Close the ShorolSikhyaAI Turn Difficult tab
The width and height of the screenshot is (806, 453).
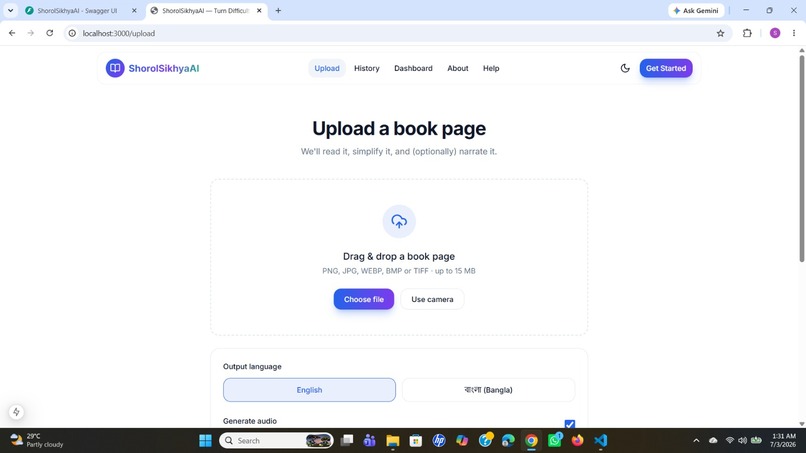[259, 10]
